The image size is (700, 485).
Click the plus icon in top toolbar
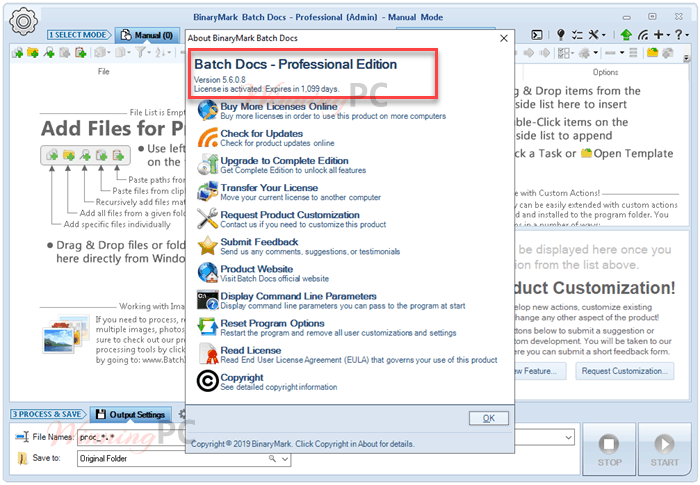[658, 35]
